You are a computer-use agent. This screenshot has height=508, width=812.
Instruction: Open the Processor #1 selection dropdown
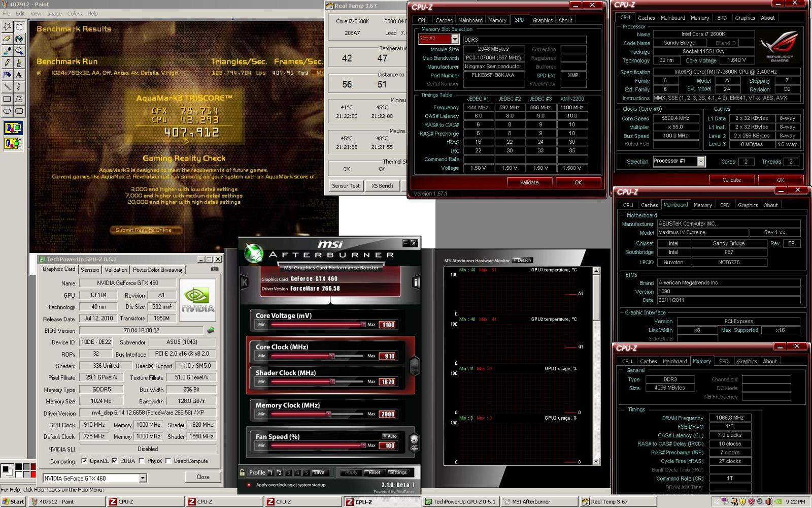click(701, 161)
